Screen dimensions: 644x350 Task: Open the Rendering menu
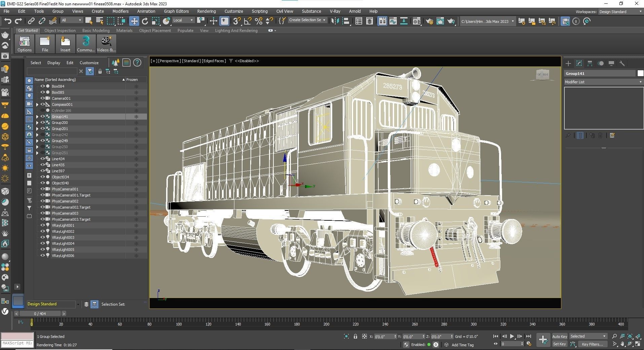(x=206, y=11)
